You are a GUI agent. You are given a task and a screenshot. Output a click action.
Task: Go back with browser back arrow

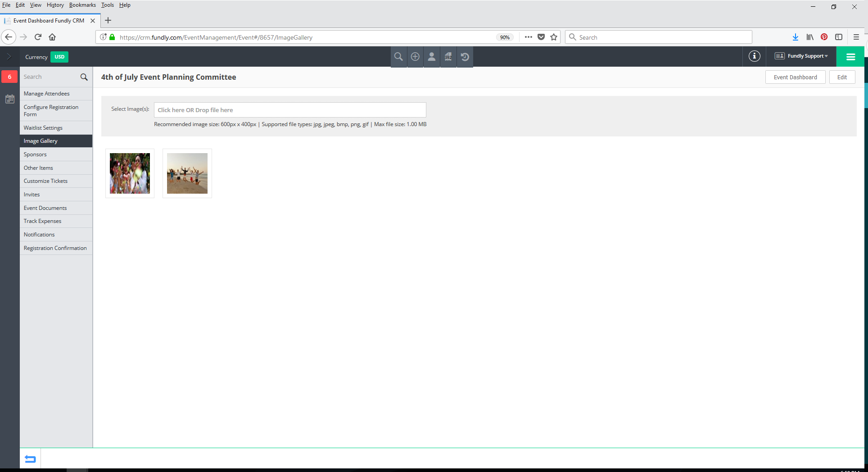pyautogui.click(x=9, y=37)
